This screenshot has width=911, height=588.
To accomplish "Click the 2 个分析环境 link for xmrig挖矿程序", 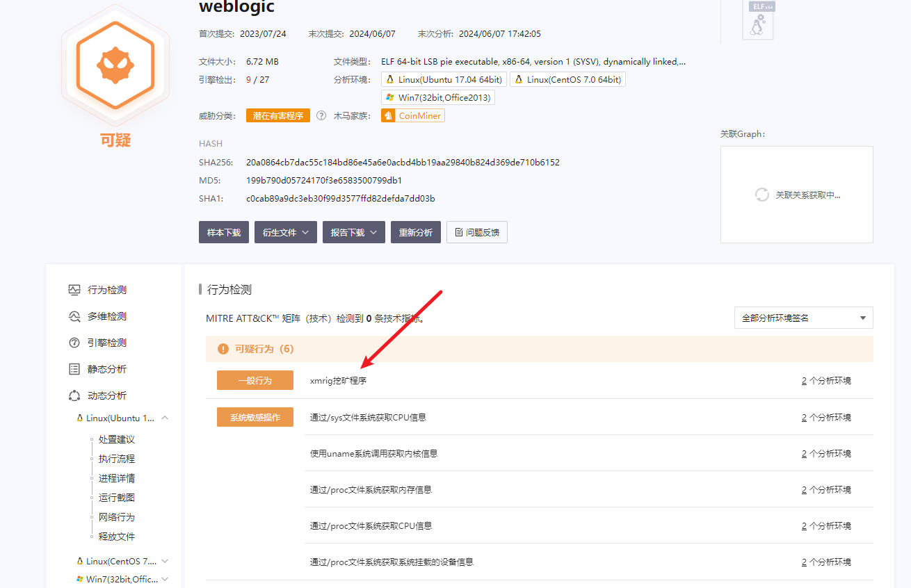I will point(826,381).
